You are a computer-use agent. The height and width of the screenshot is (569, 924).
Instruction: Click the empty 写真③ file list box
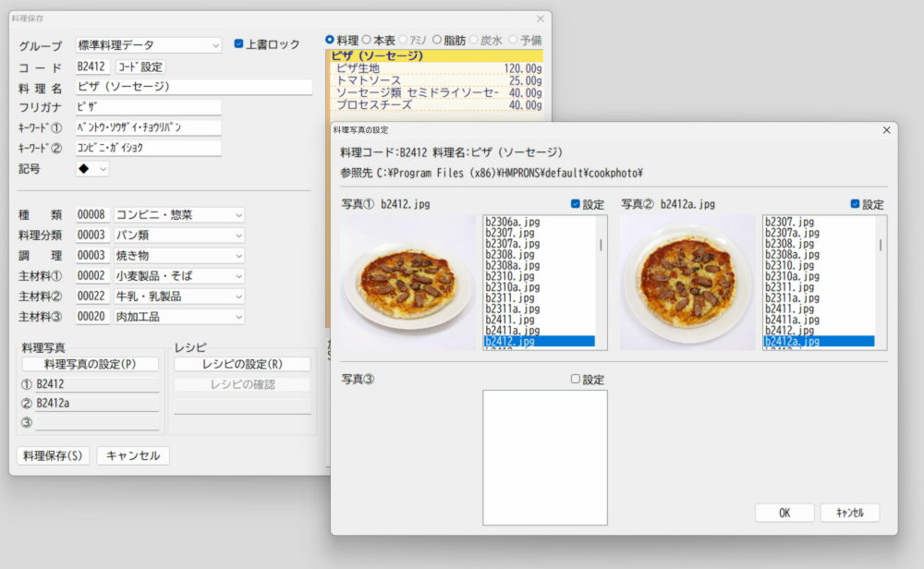[545, 457]
